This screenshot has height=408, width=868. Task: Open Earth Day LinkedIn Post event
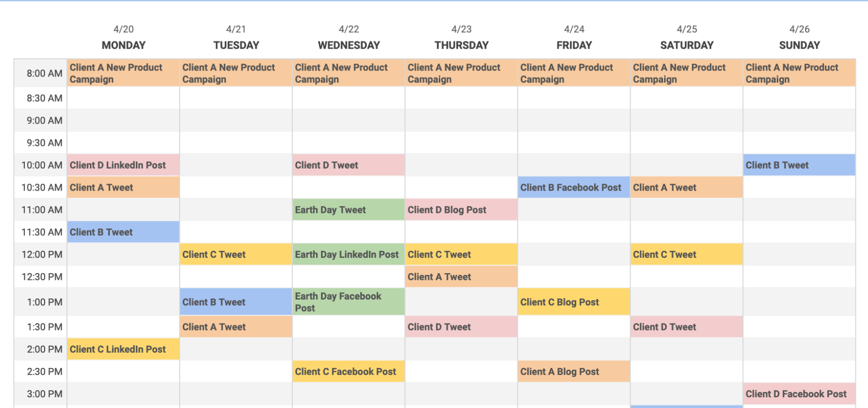(348, 254)
